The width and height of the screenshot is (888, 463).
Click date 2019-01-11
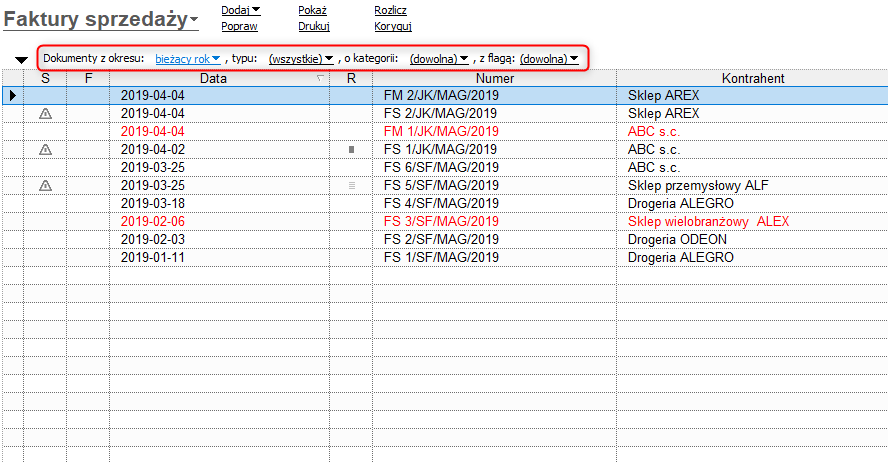tap(152, 258)
